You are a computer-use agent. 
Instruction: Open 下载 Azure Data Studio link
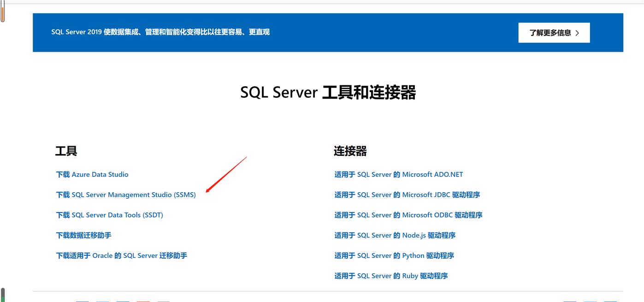[92, 174]
